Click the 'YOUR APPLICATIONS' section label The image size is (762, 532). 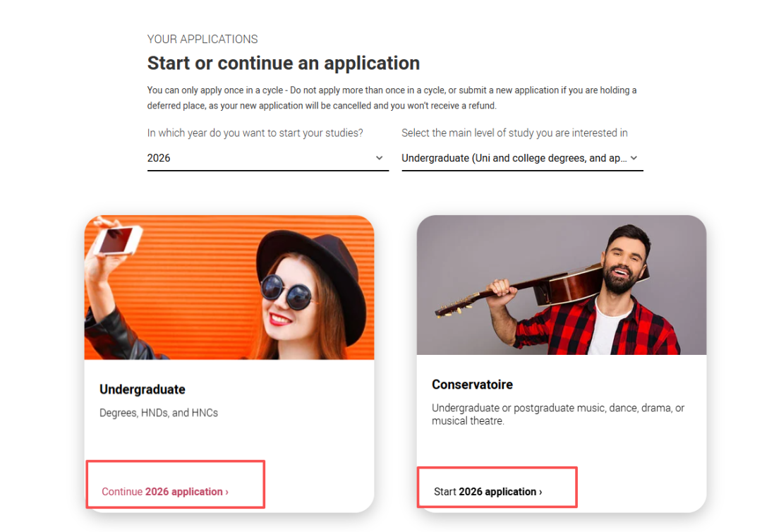(202, 40)
